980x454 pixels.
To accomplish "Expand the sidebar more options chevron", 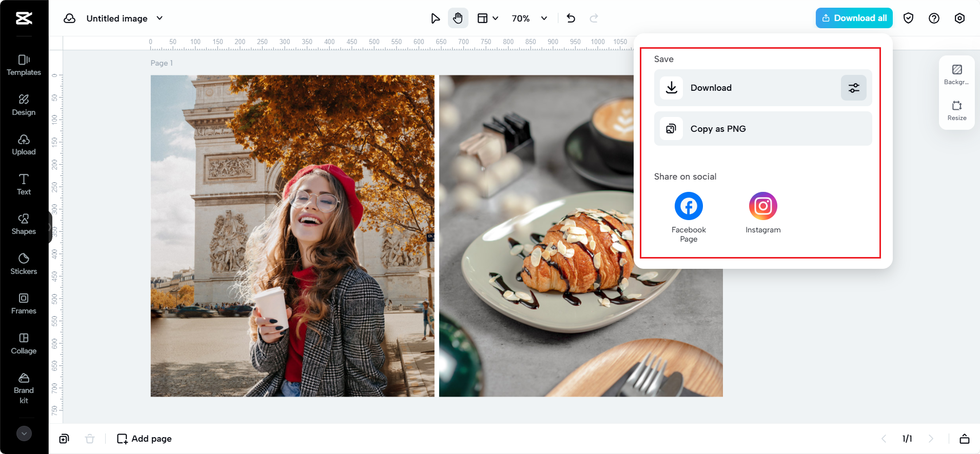I will (24, 433).
